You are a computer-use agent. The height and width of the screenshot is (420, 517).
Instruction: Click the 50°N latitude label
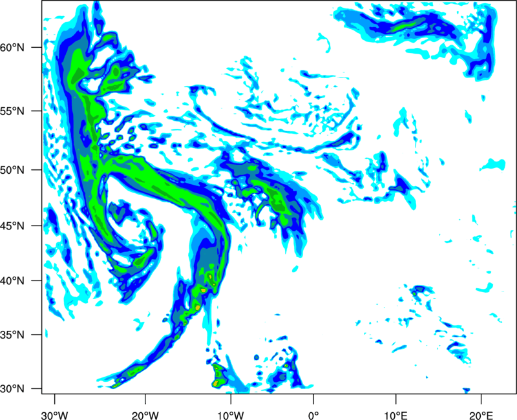tap(12, 170)
